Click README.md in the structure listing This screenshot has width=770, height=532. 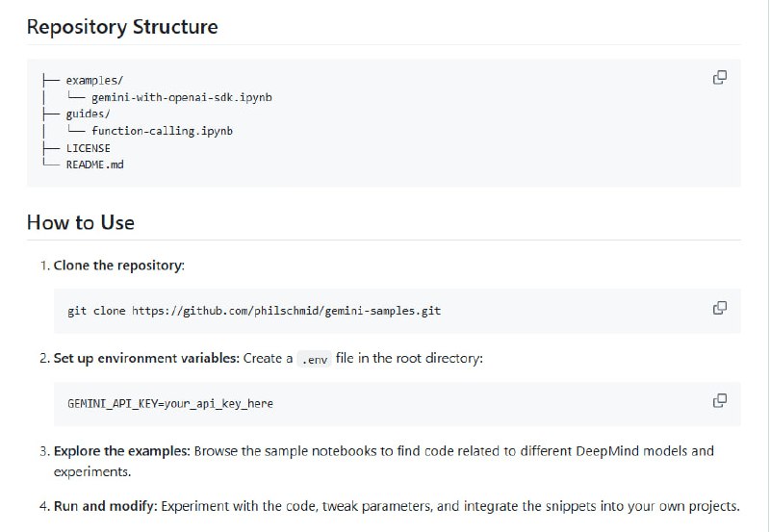coord(94,165)
